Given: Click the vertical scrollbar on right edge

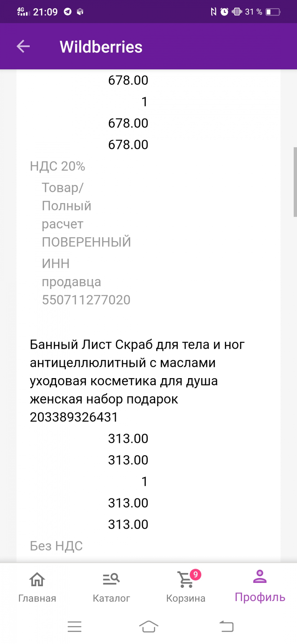Looking at the screenshot, I should pyautogui.click(x=295, y=182).
